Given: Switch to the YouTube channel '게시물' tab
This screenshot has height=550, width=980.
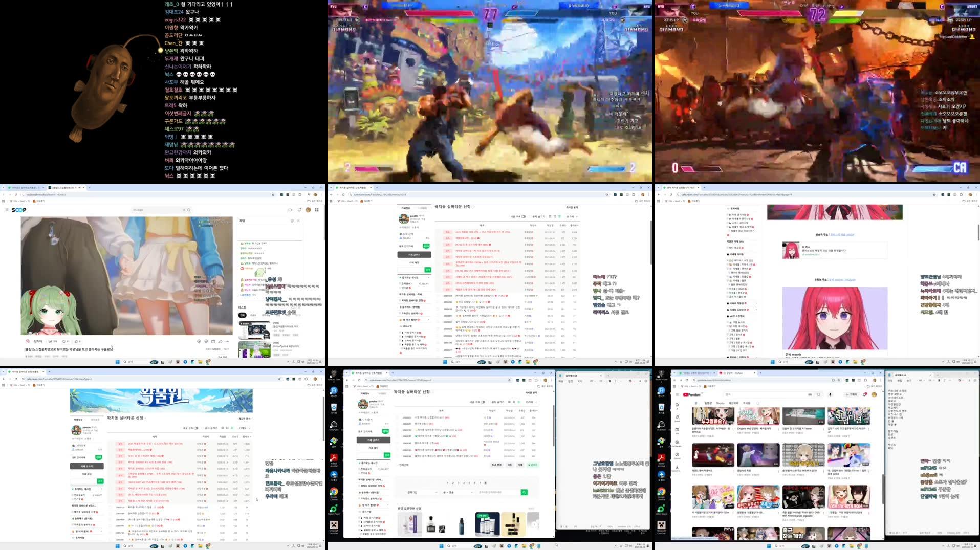Looking at the screenshot, I should 747,403.
